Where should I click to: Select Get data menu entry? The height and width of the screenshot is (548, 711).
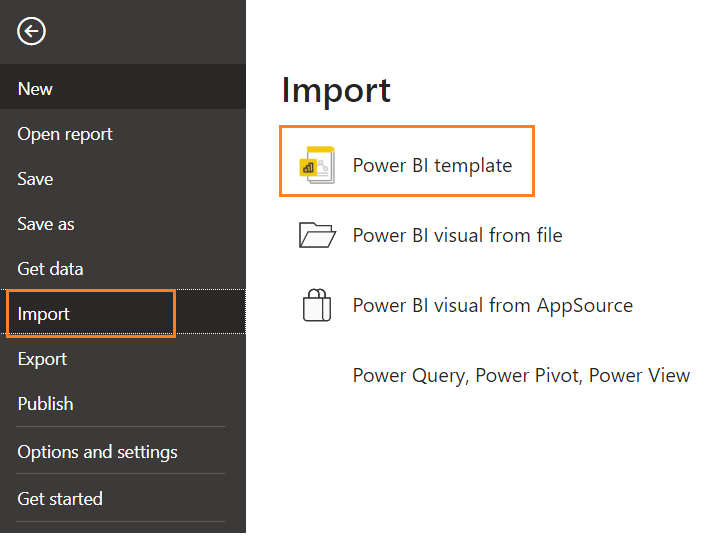pyautogui.click(x=50, y=269)
